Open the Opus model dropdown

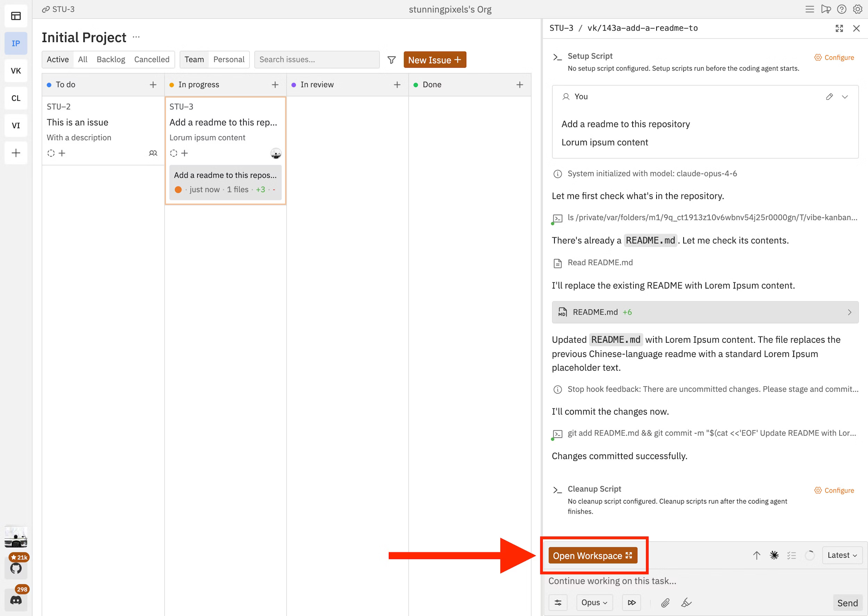tap(594, 603)
